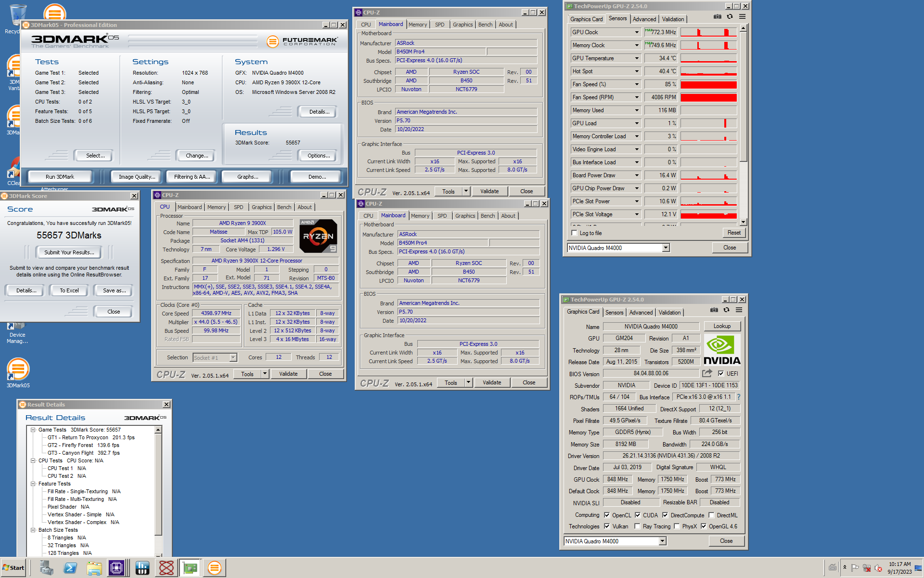Take a screenshot in GPU-Z Sensors window
This screenshot has width=924, height=578.
(718, 16)
